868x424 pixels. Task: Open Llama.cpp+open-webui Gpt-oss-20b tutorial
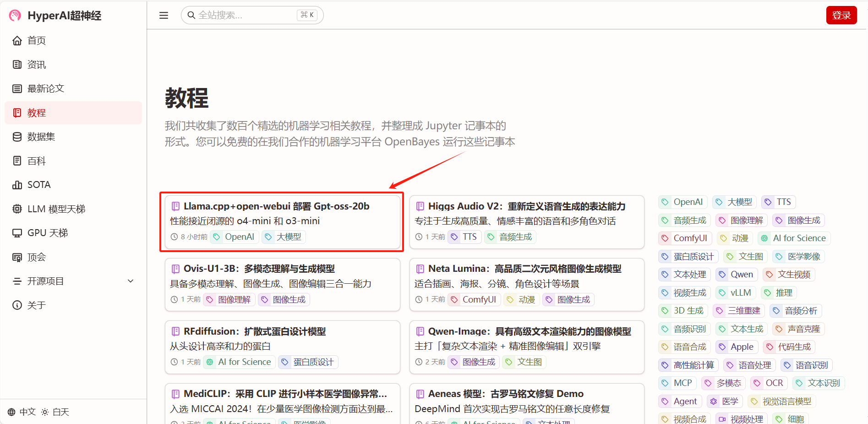tap(276, 206)
